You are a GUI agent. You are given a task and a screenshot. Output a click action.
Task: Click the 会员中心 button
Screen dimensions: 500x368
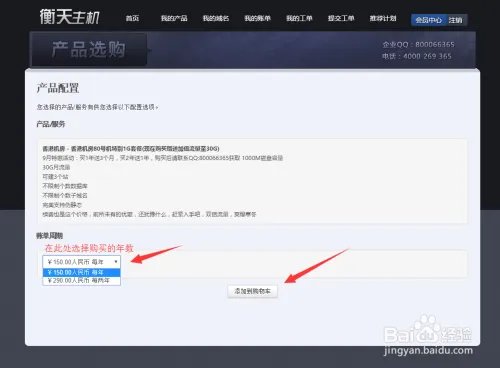[428, 20]
